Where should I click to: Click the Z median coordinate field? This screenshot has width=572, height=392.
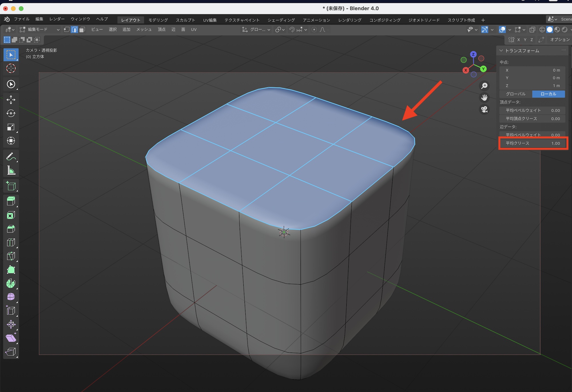(533, 86)
